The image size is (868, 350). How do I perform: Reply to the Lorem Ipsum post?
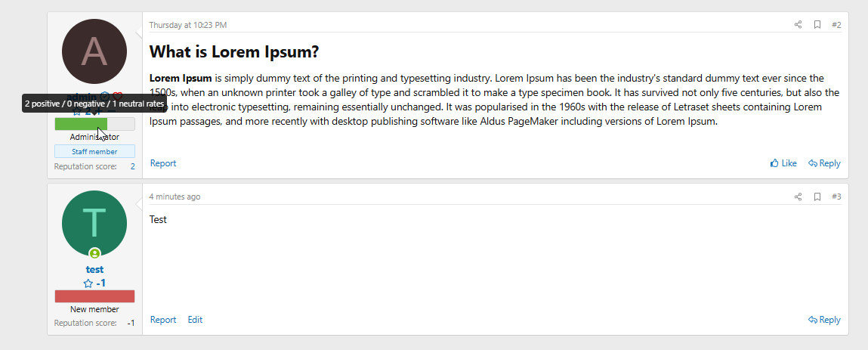(x=824, y=163)
